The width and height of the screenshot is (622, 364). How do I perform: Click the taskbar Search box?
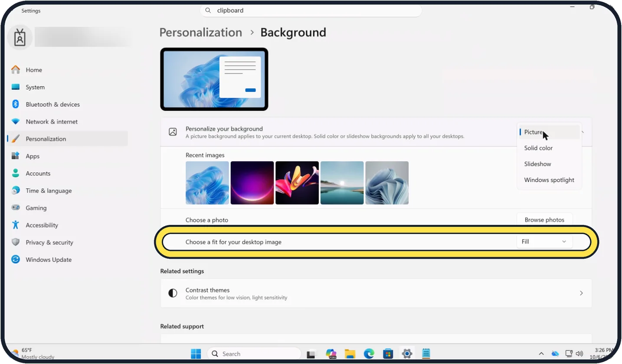(x=254, y=354)
